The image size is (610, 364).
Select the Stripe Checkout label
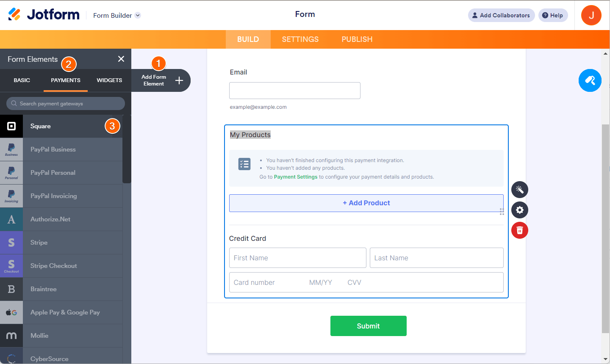[54, 266]
